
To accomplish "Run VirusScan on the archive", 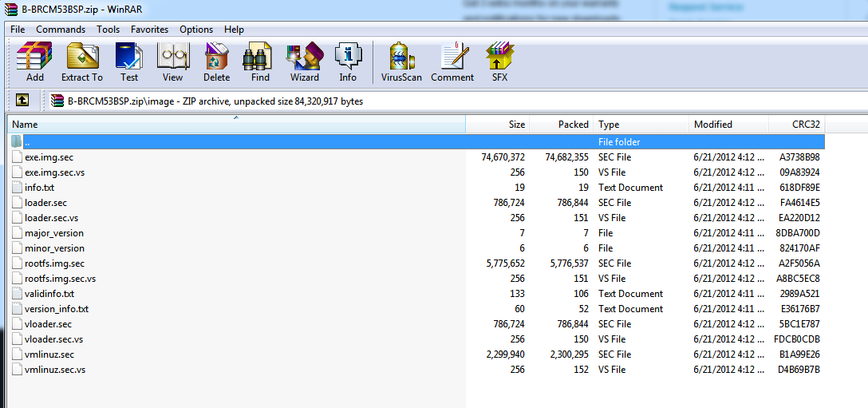I will pos(401,61).
